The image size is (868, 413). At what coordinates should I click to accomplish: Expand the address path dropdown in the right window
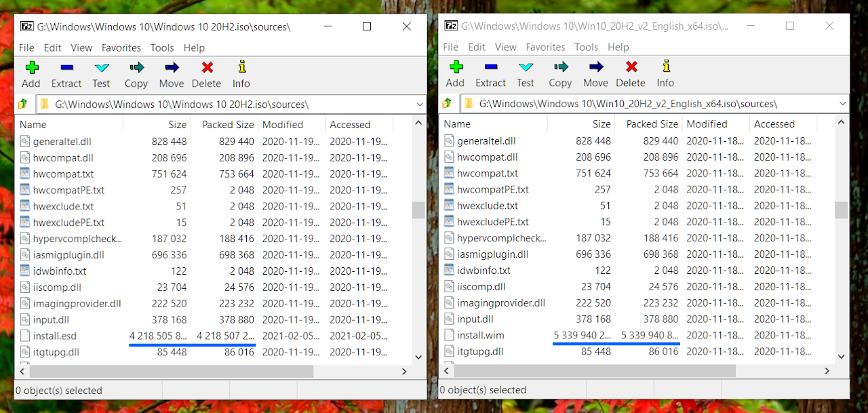click(x=843, y=104)
